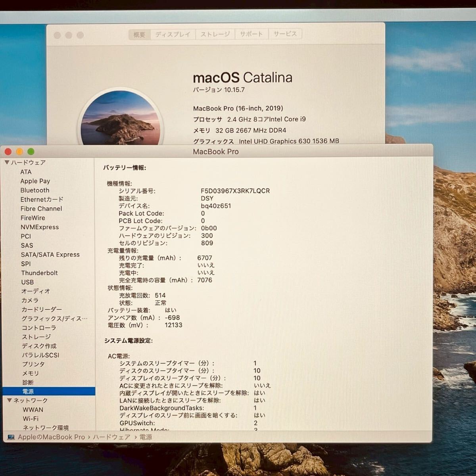Select 診断 in the sidebar
This screenshot has height=476, width=476.
coord(28,382)
